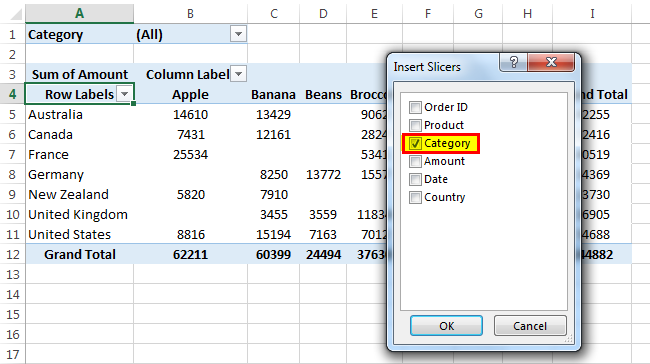Select column A header
This screenshot has height=364, width=650.
tap(80, 14)
